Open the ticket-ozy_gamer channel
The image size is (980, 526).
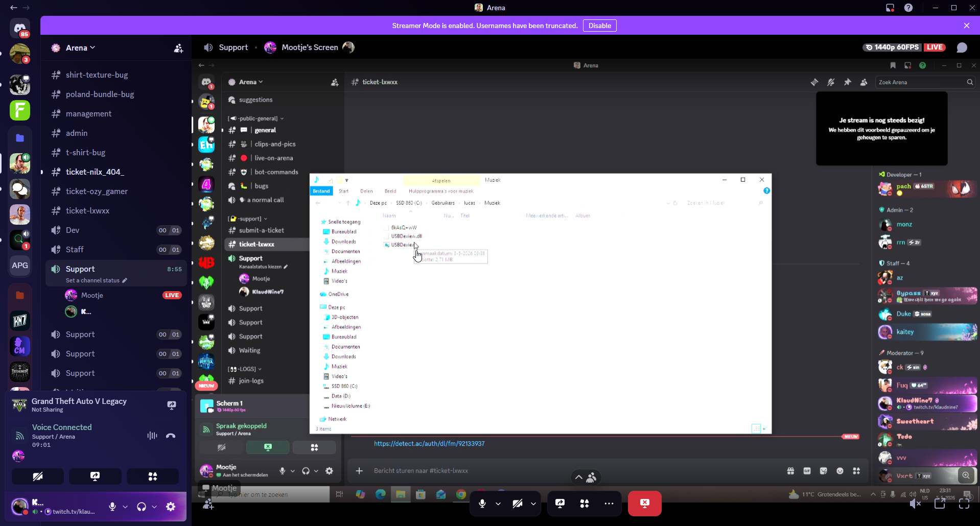[x=116, y=192]
